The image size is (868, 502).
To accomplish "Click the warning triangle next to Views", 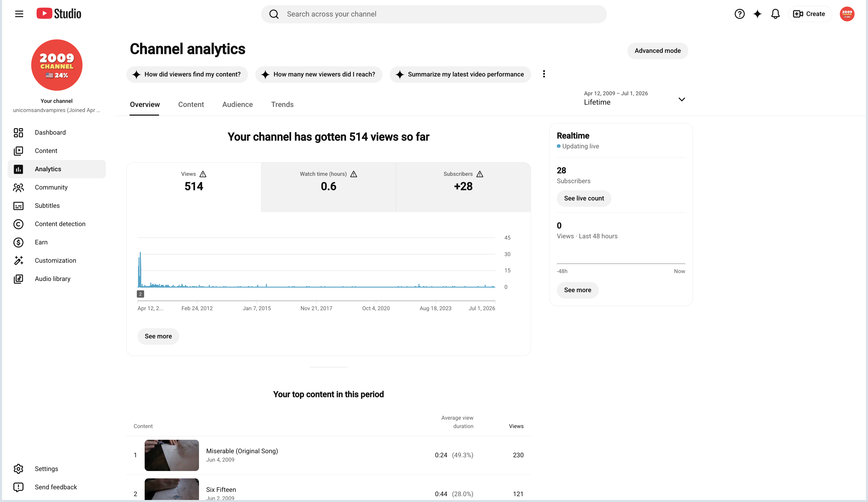I will 203,174.
